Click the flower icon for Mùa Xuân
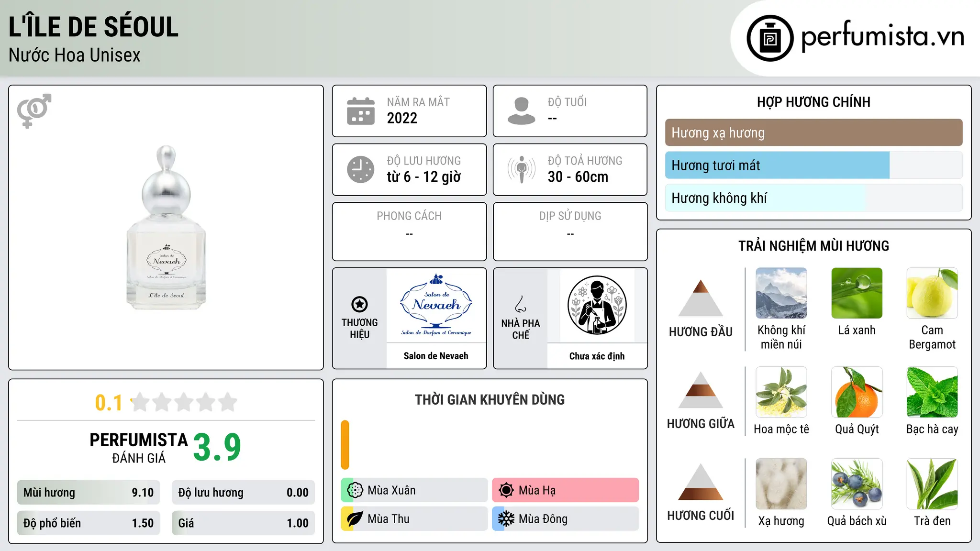Screen dimensions: 980x551 tap(355, 490)
